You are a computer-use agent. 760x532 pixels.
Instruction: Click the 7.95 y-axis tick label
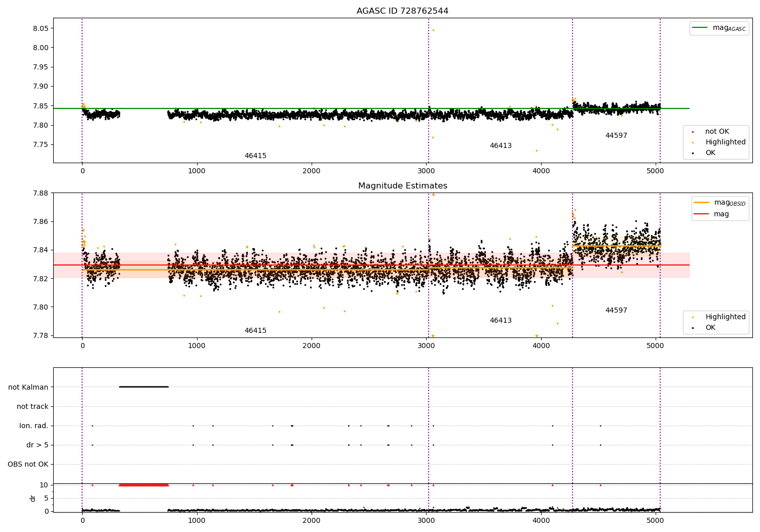coord(41,67)
